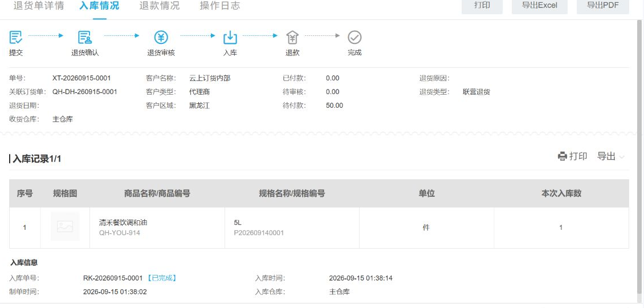This screenshot has height=308, width=644.
Task: Click product name 清禾餐饮调和油
Action: [x=123, y=222]
